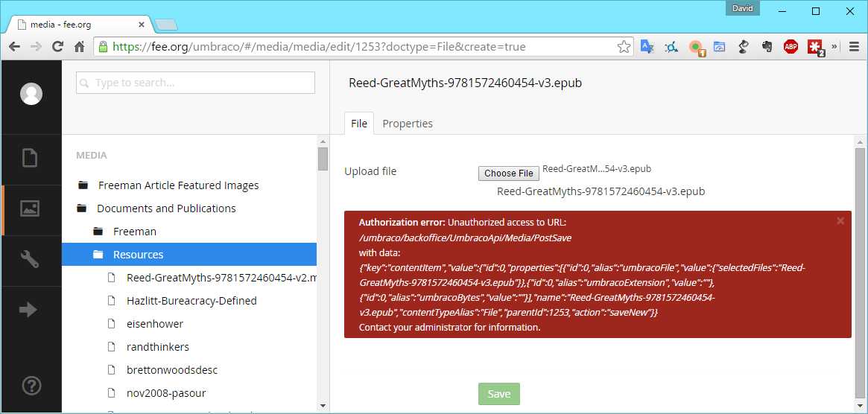Go to browser home icon
Screen dimensions: 868x414
79,47
